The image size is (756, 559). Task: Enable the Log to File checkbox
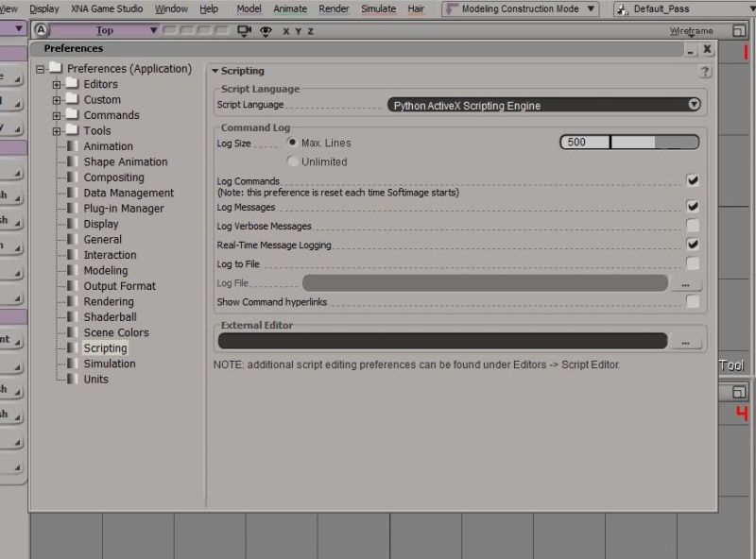click(x=693, y=263)
